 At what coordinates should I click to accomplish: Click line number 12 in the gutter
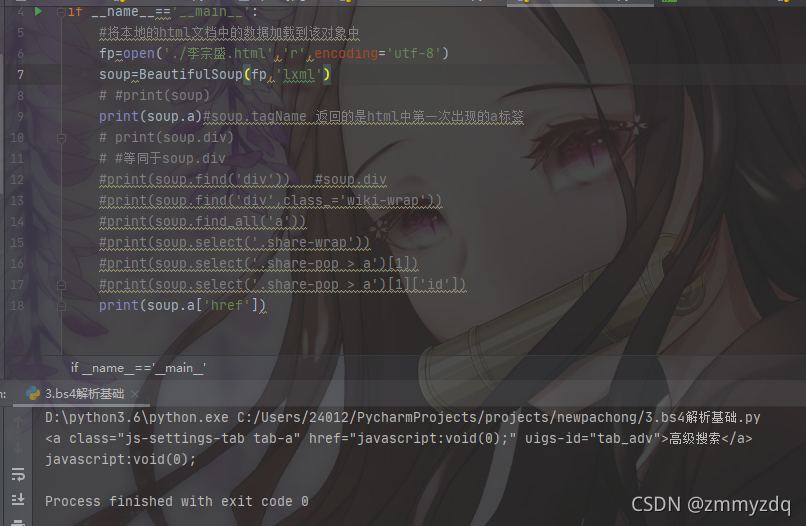coord(17,179)
